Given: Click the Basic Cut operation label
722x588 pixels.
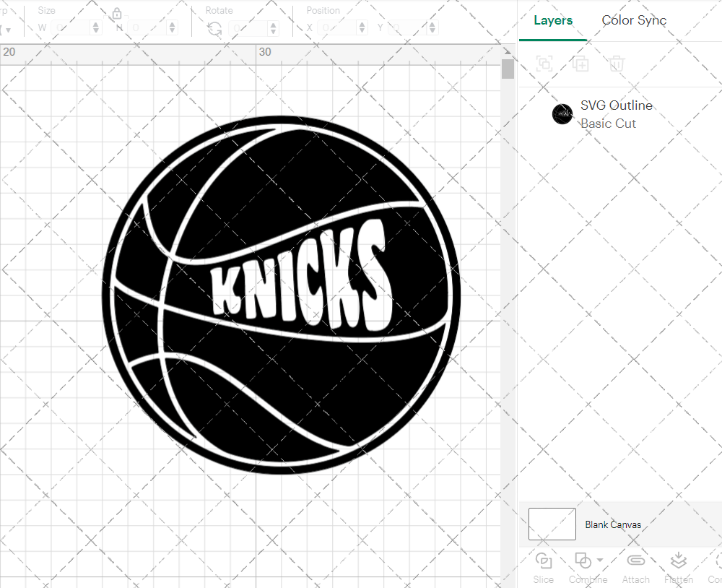Looking at the screenshot, I should point(608,124).
